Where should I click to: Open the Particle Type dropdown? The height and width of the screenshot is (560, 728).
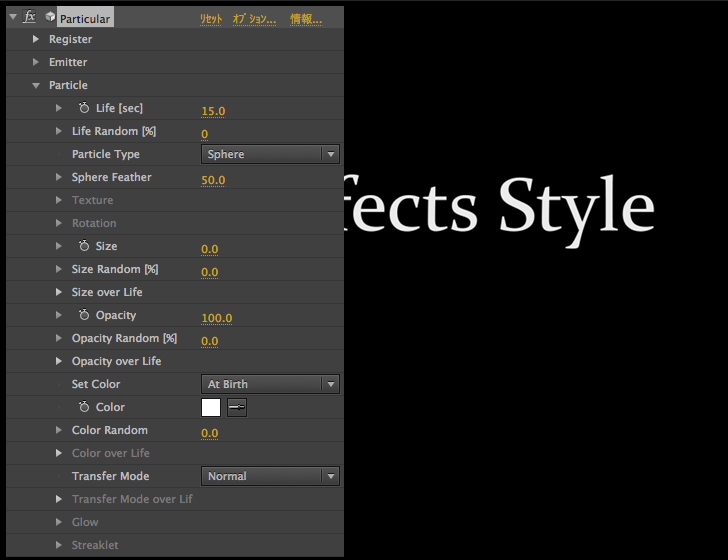pyautogui.click(x=271, y=154)
